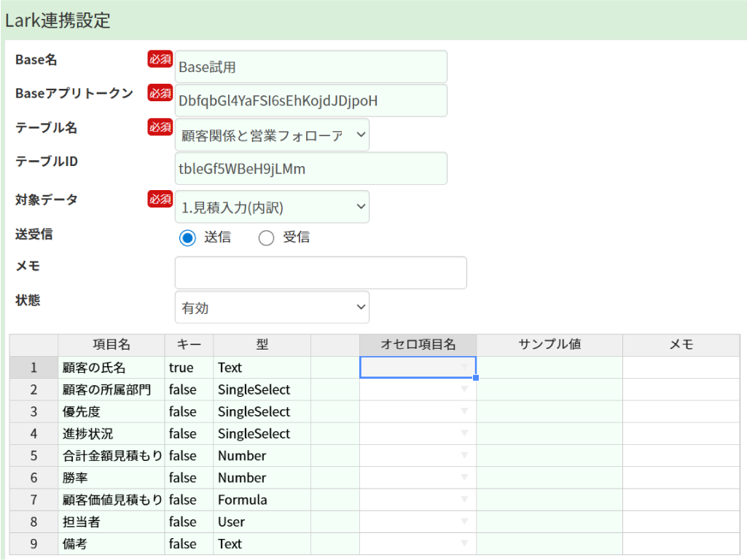Image resolution: width=747 pixels, height=560 pixels.
Task: Click the 優先度 cell
Action: [x=112, y=411]
